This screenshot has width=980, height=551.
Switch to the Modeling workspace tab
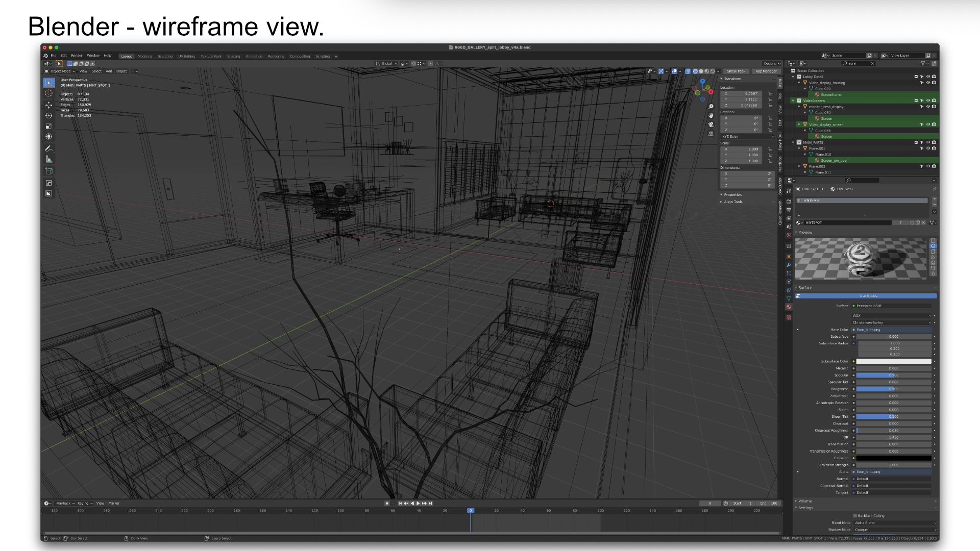[x=145, y=57]
